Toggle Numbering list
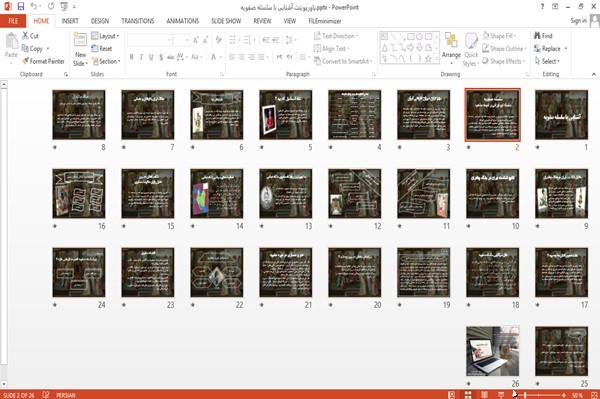This screenshot has width=600, height=399. (x=248, y=40)
